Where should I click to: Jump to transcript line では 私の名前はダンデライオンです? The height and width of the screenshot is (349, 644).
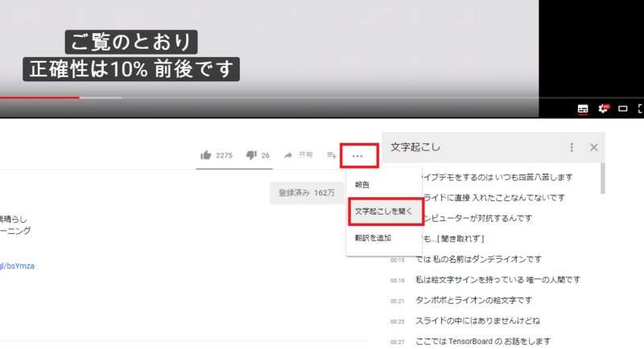(478, 259)
